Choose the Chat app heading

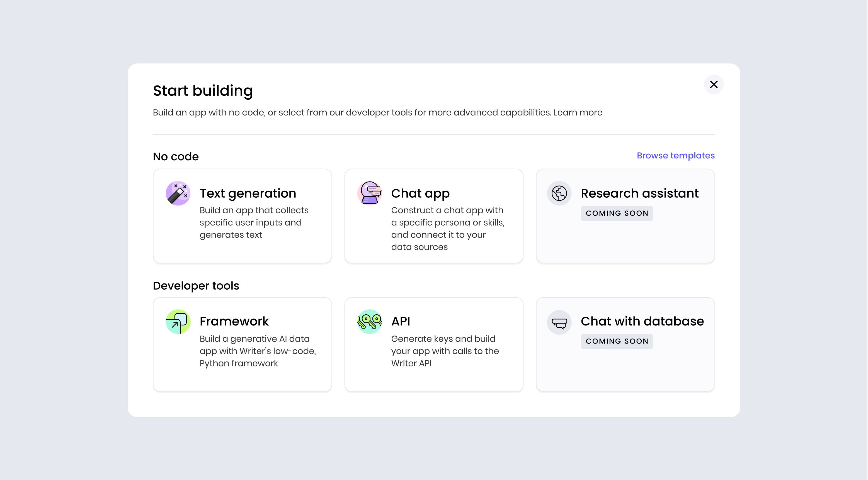pyautogui.click(x=420, y=193)
